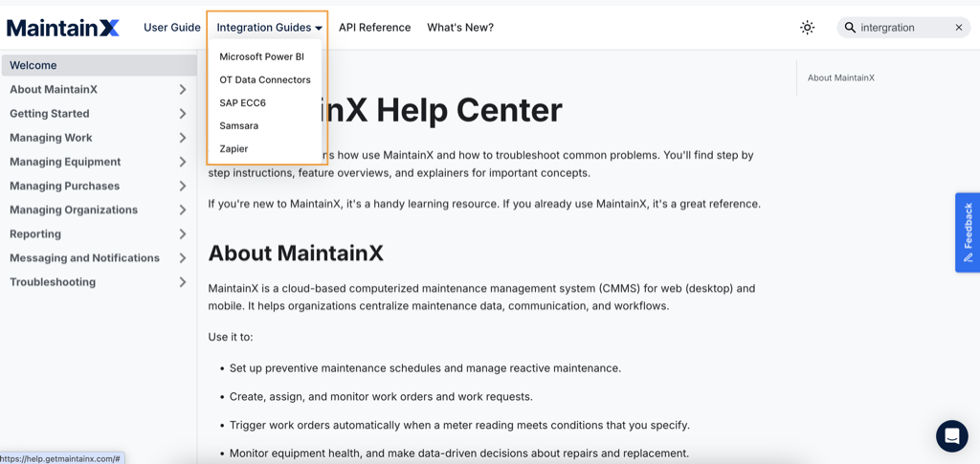Screen dimensions: 980x464
Task: Click the MaintainX logo
Action: [x=62, y=28]
